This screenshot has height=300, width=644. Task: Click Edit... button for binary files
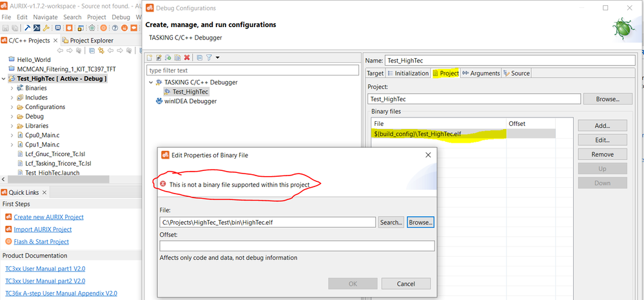(x=602, y=140)
